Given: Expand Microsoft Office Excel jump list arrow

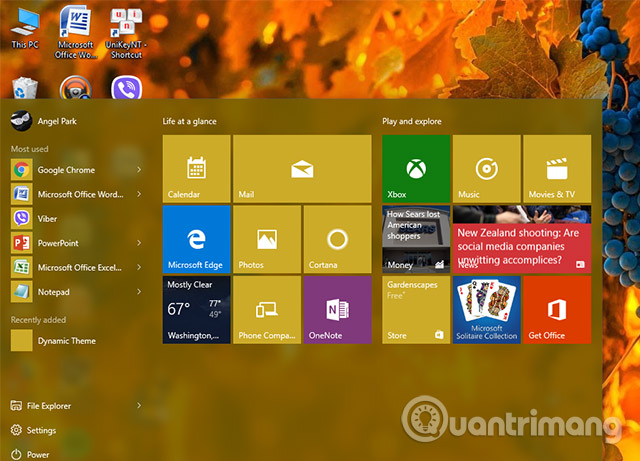Looking at the screenshot, I should [x=139, y=267].
